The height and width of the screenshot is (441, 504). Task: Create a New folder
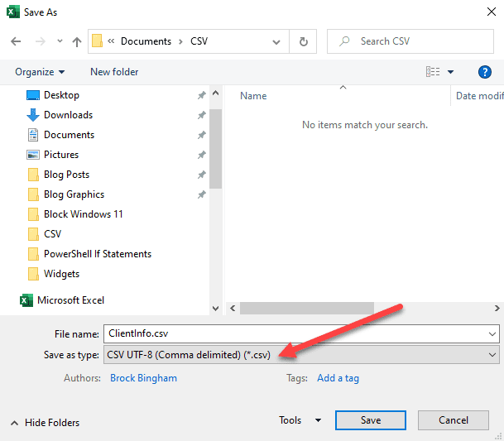114,72
